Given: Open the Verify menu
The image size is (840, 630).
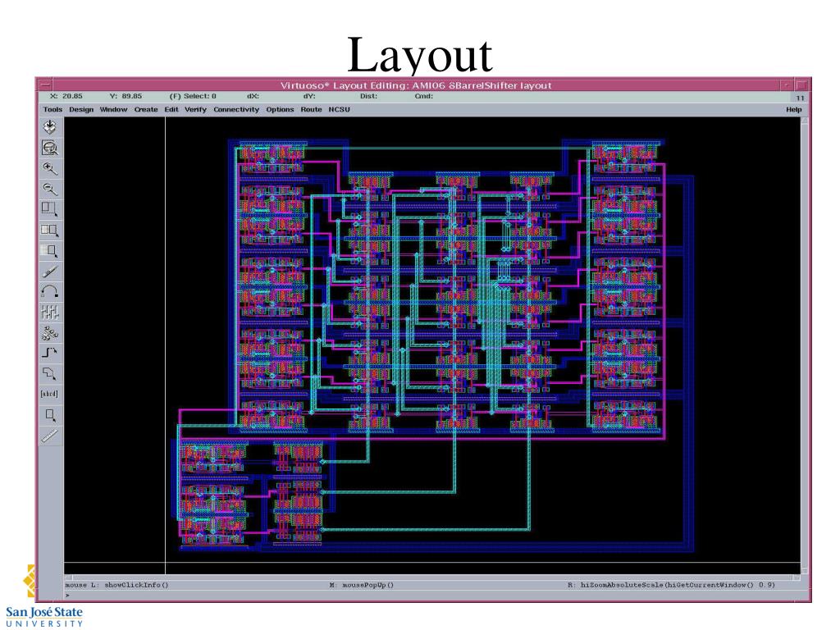Looking at the screenshot, I should (195, 109).
